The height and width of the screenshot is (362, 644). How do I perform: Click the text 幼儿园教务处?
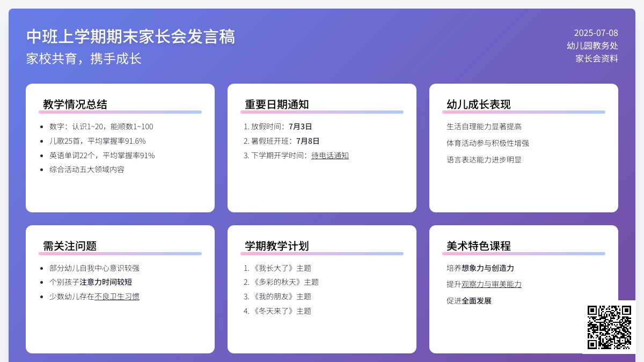pos(592,46)
